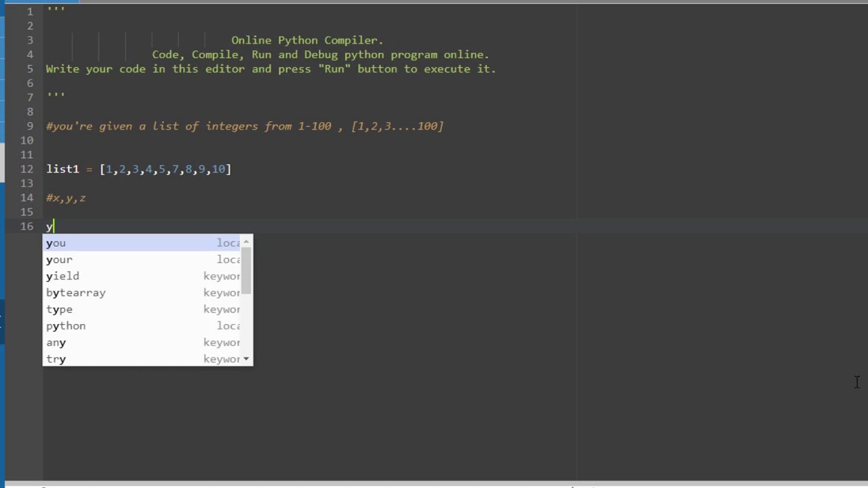Choose the 'your' autocomplete suggestion

142,260
